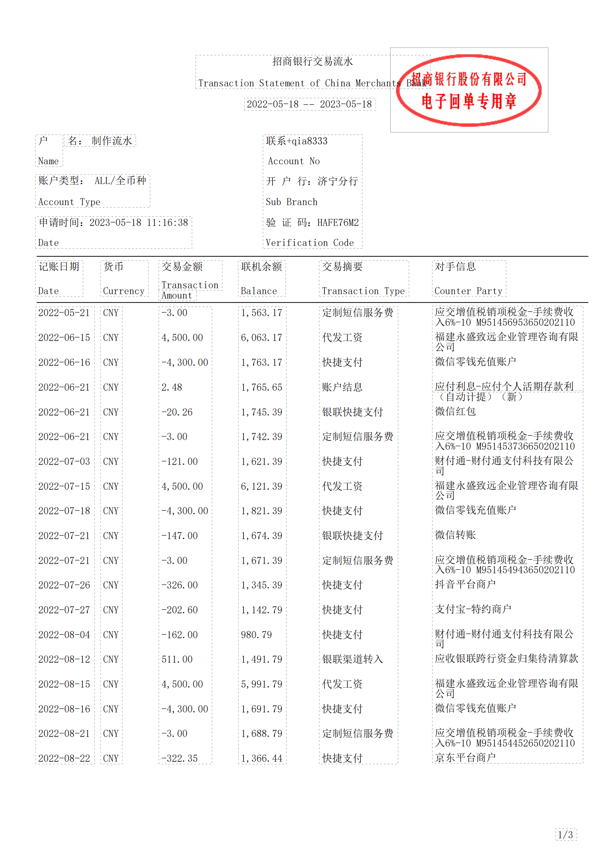The image size is (614, 868).
Task: Click counter party '京东平台商户'
Action: [465, 757]
